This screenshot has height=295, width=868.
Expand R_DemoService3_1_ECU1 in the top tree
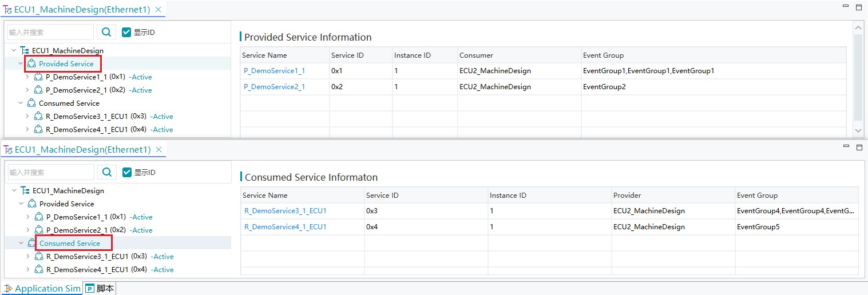[x=27, y=116]
